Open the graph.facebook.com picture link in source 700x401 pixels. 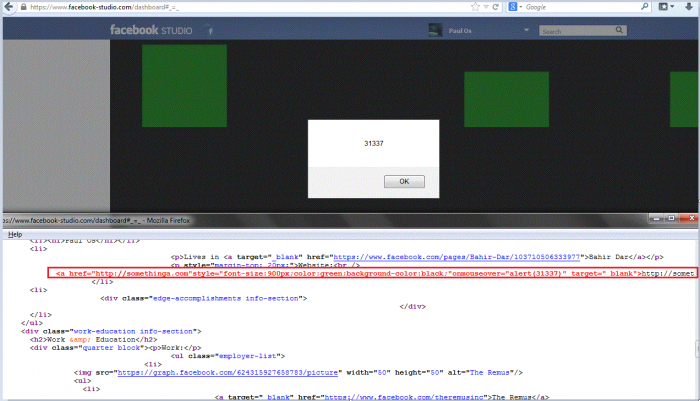pos(228,372)
